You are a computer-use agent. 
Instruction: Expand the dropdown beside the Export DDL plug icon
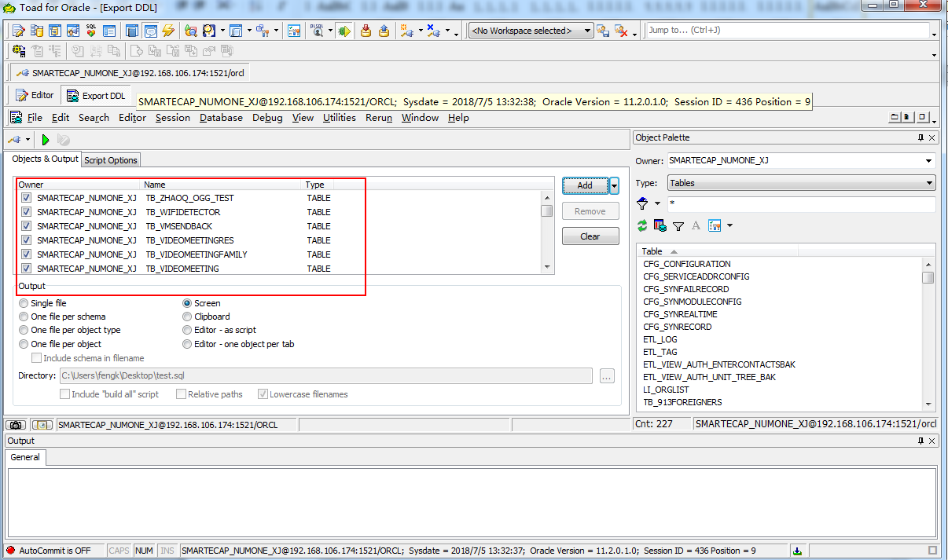point(28,140)
